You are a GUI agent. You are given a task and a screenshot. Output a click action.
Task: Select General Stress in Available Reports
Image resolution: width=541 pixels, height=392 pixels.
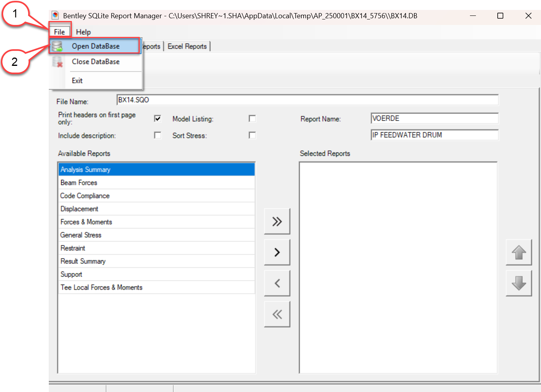[157, 235]
